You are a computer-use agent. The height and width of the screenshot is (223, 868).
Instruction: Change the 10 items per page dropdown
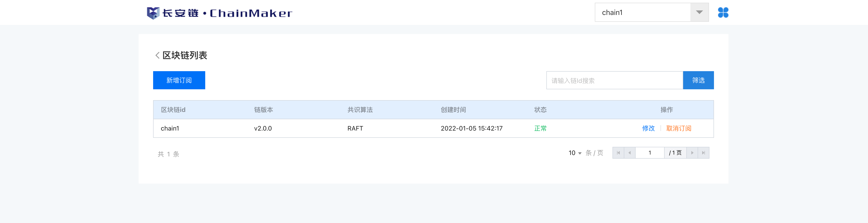[575, 153]
